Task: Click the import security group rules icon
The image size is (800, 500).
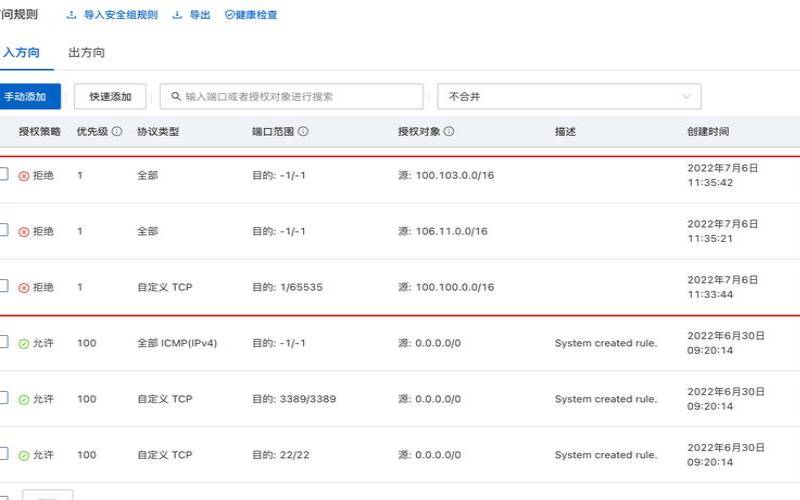Action: 71,15
